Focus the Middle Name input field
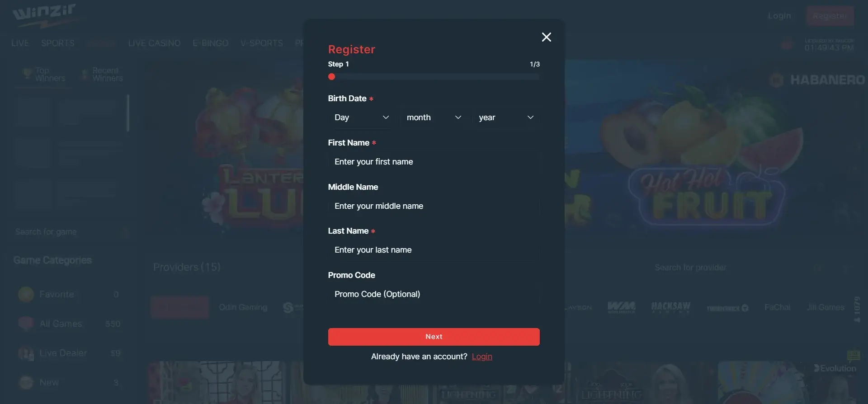 (x=434, y=206)
